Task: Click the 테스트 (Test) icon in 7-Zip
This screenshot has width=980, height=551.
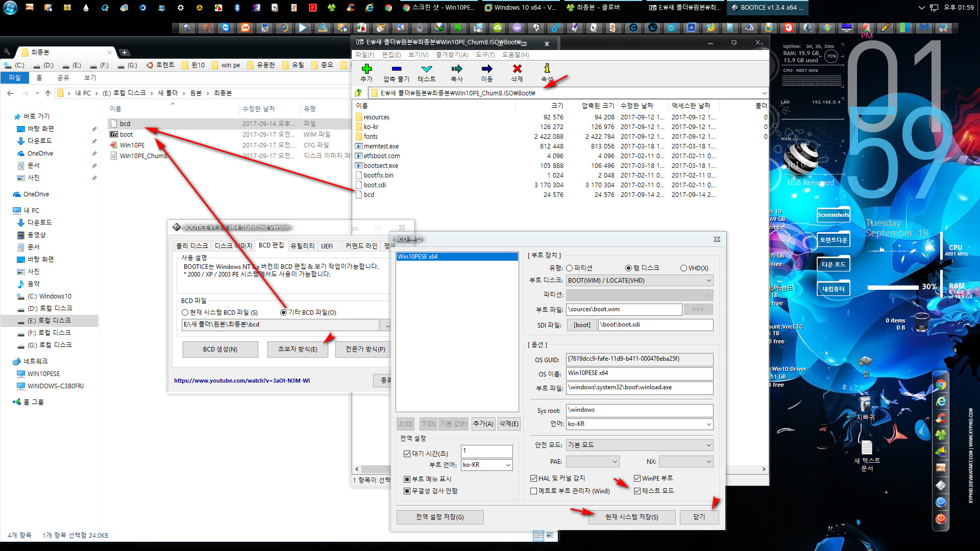Action: (x=427, y=69)
